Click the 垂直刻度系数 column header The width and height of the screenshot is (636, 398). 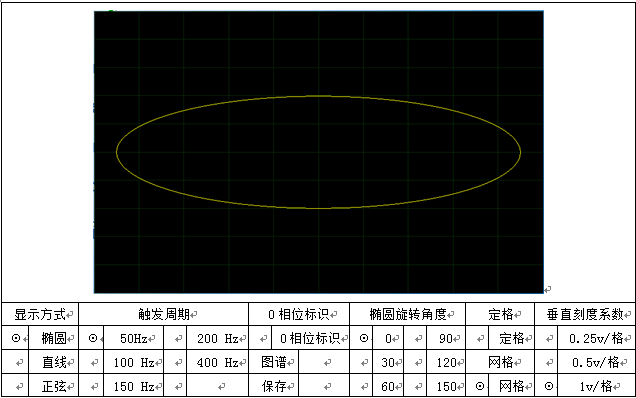585,314
